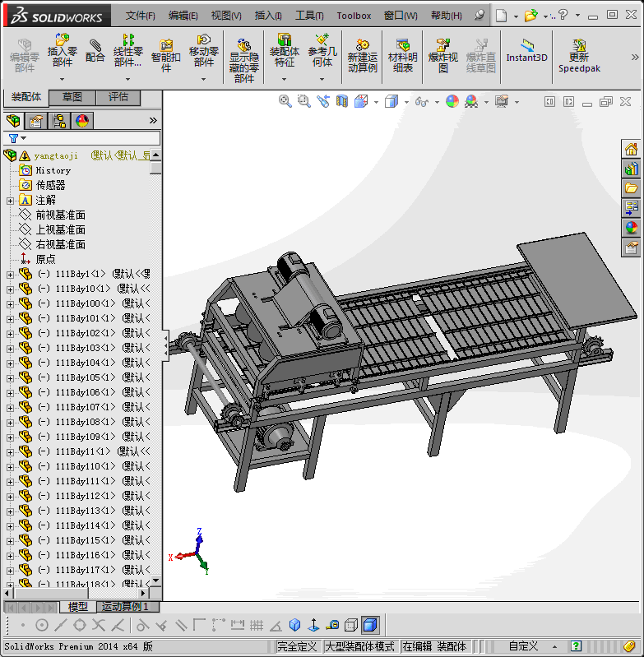The width and height of the screenshot is (644, 657).
Task: Click View Settings monitor icon
Action: point(502,101)
